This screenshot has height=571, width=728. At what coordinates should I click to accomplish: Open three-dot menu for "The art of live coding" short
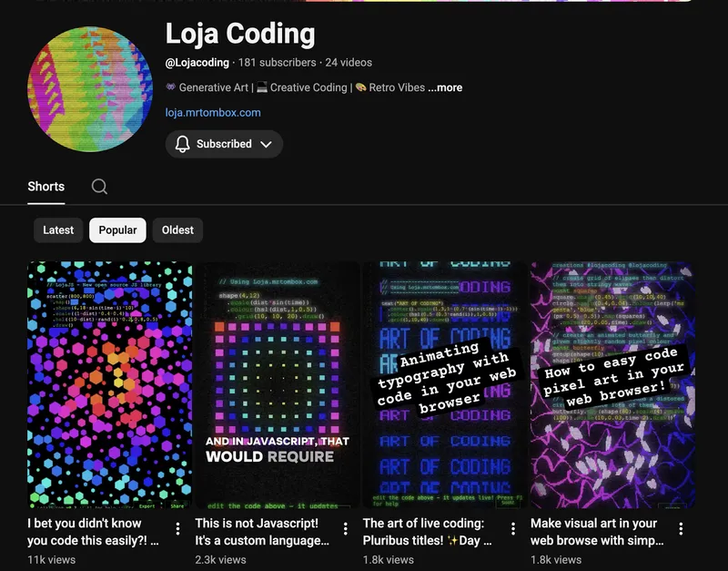pos(513,529)
